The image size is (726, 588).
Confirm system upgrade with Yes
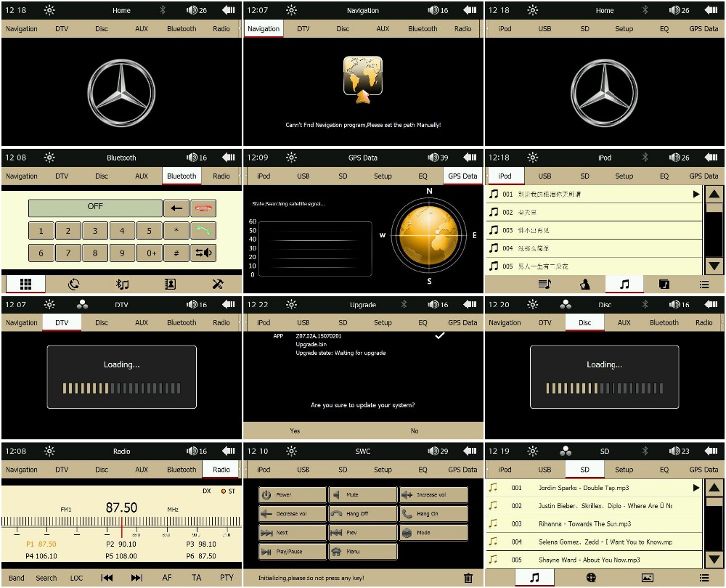[x=295, y=430]
